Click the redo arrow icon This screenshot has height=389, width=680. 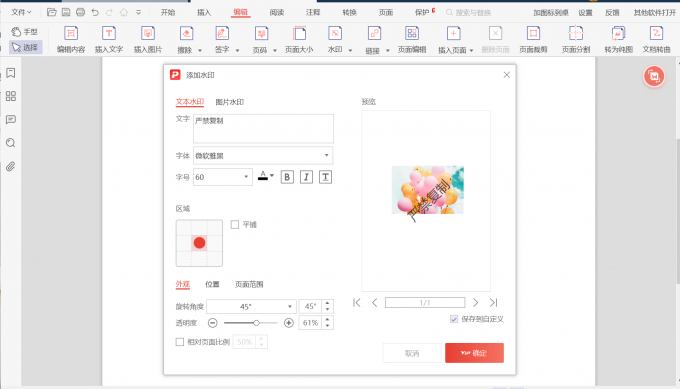[x=109, y=12]
